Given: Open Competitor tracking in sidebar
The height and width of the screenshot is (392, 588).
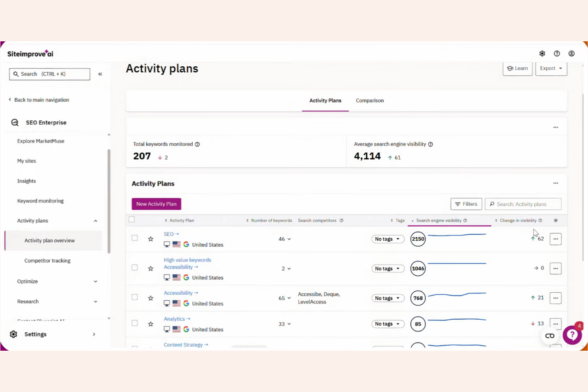Looking at the screenshot, I should (x=47, y=261).
